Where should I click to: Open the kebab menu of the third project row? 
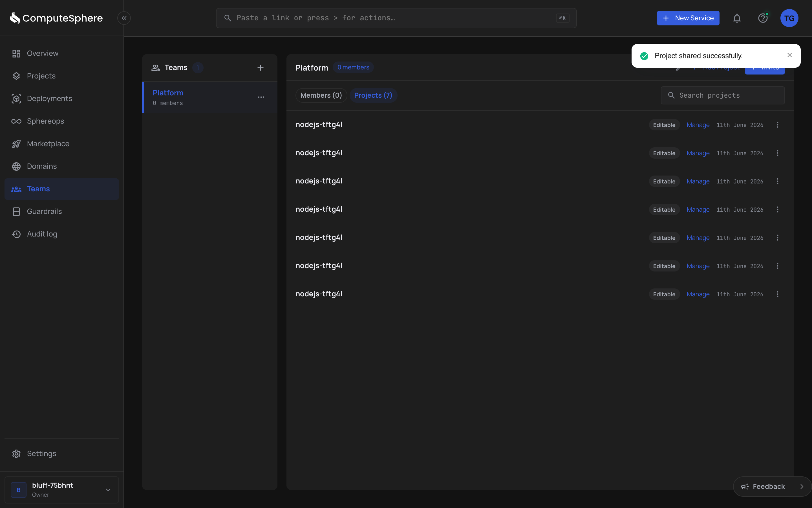pyautogui.click(x=777, y=181)
